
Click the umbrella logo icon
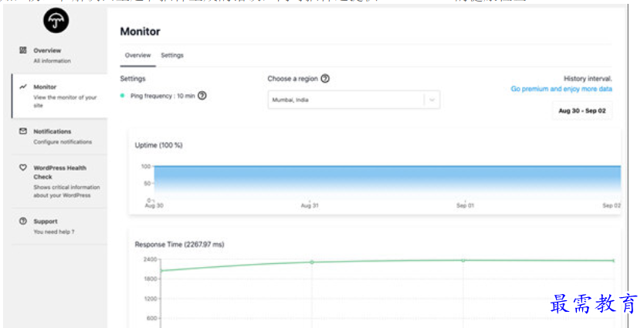click(x=56, y=20)
